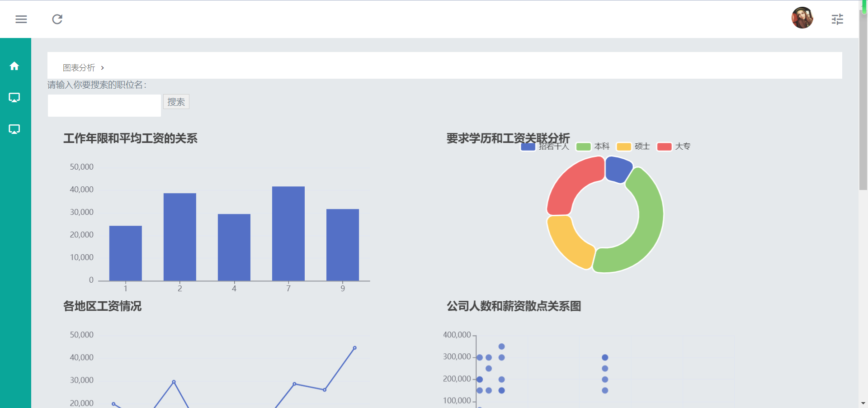Click the bar for 4 years experience
This screenshot has height=408, width=868.
coord(234,247)
